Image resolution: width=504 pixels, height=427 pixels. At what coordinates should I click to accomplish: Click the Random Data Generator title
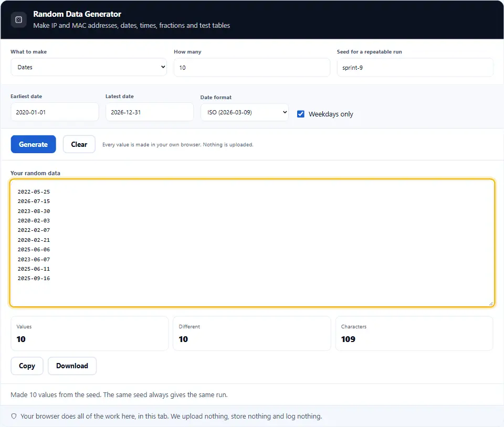77,14
